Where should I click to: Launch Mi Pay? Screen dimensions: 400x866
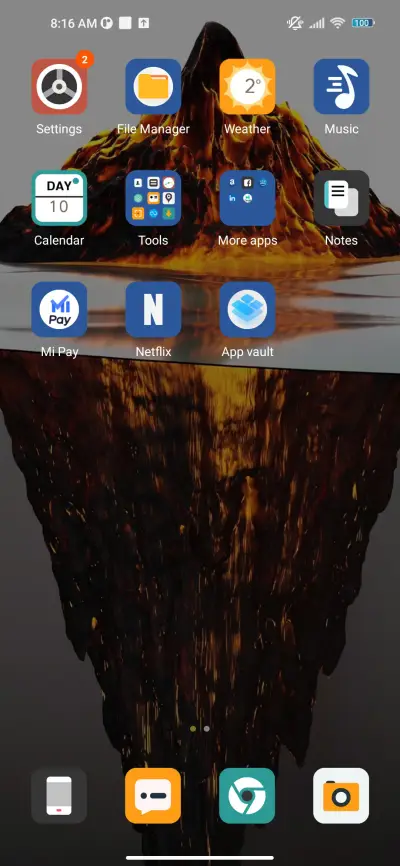(59, 309)
